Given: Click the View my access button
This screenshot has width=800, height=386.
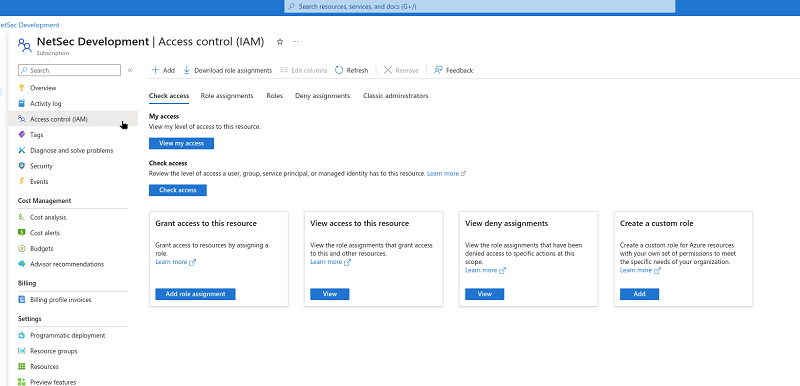Looking at the screenshot, I should coord(181,143).
